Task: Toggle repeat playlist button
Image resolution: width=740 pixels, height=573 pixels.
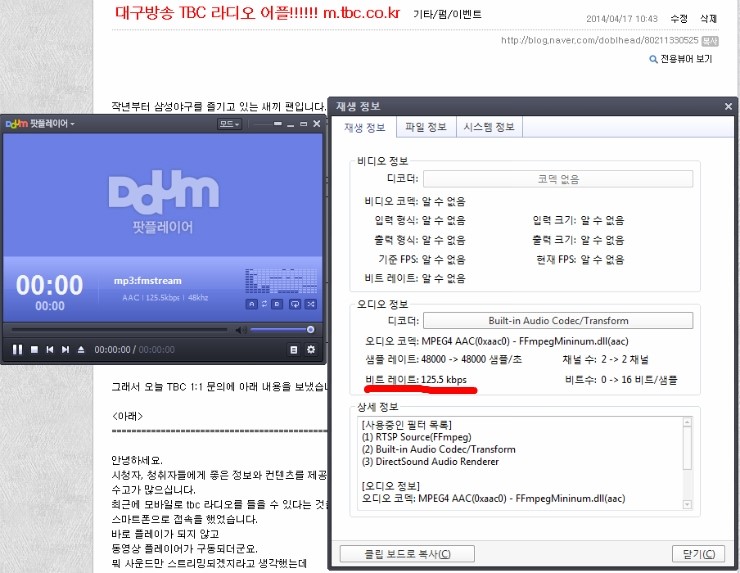Action: pyautogui.click(x=294, y=304)
